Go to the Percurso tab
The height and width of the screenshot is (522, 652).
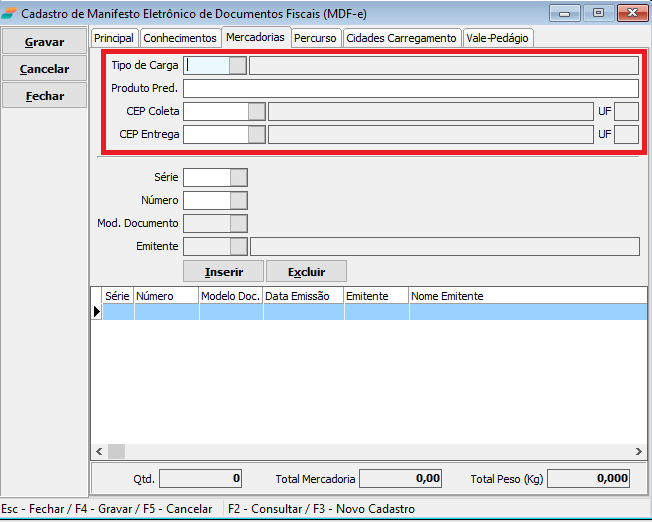315,38
